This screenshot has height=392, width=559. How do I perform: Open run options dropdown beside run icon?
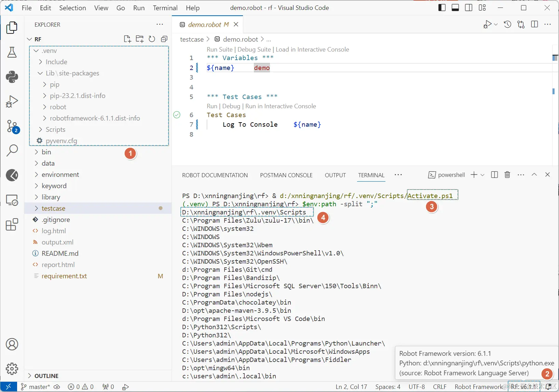pyautogui.click(x=496, y=24)
